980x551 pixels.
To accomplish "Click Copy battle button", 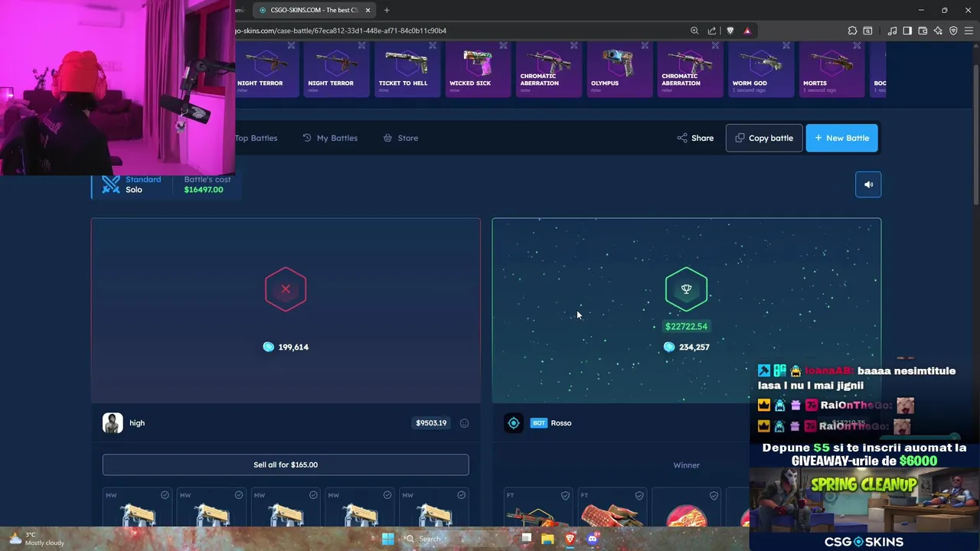I will [x=764, y=138].
